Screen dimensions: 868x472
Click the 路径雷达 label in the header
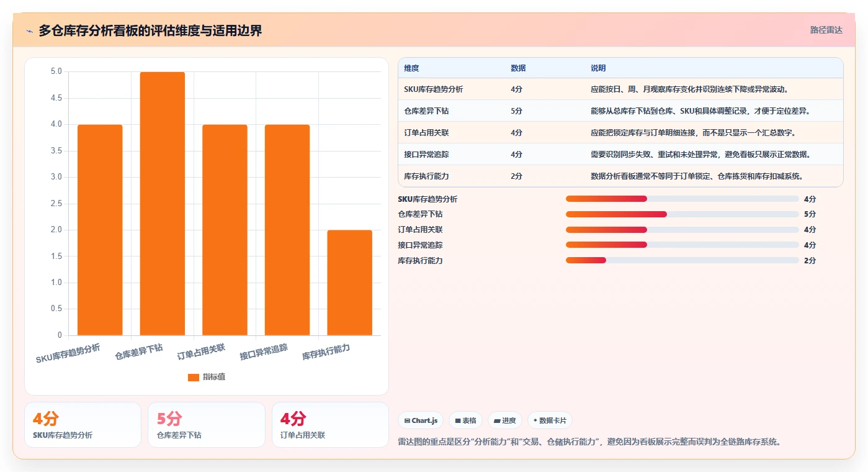[x=826, y=30]
